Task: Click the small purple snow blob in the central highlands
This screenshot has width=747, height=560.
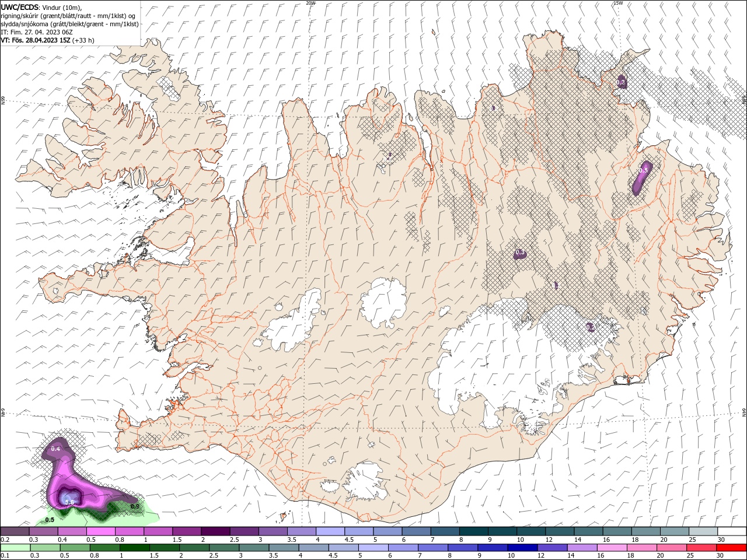Action: tap(519, 253)
